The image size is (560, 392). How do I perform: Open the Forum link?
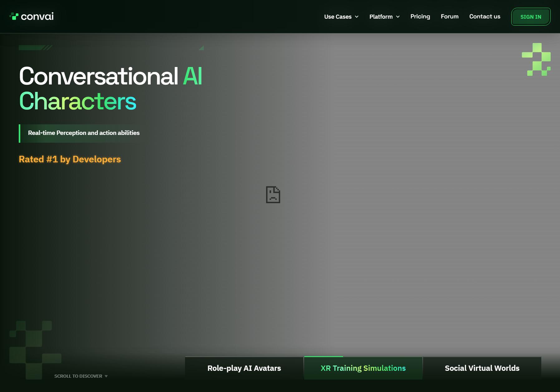coord(450,17)
